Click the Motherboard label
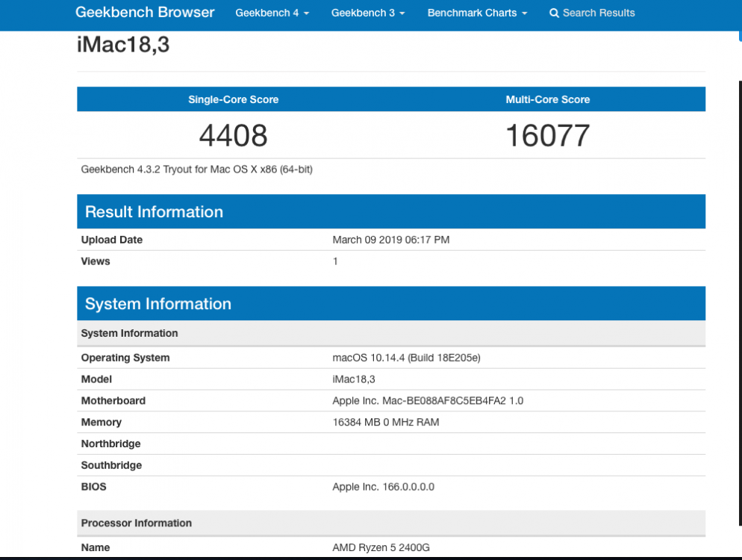The width and height of the screenshot is (742, 560). coord(113,401)
